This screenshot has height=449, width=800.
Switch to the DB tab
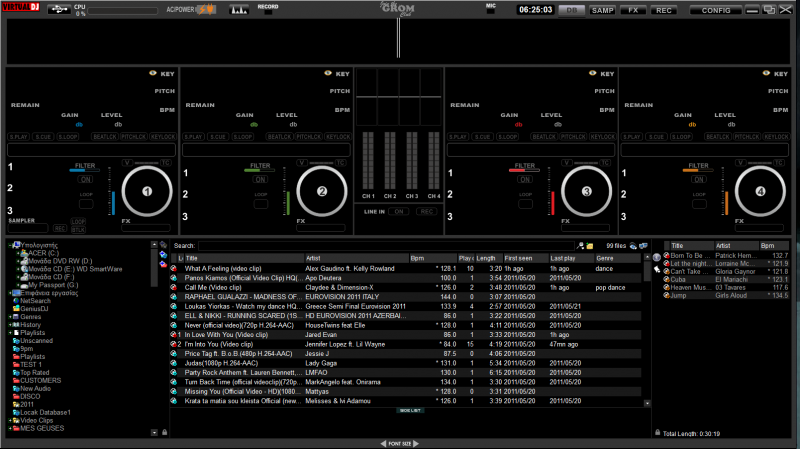571,10
